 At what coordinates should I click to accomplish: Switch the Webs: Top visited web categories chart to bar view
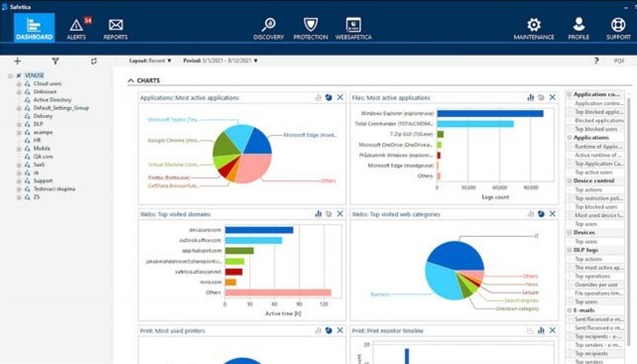[x=531, y=213]
